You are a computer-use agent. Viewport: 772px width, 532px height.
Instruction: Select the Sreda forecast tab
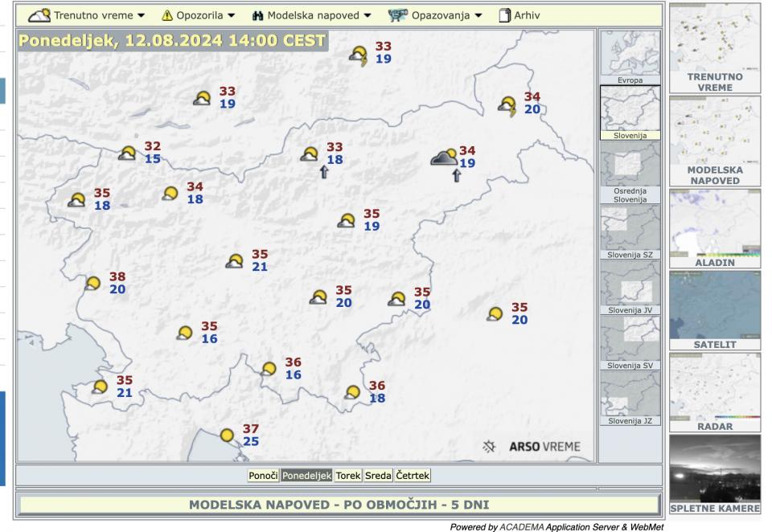(378, 476)
